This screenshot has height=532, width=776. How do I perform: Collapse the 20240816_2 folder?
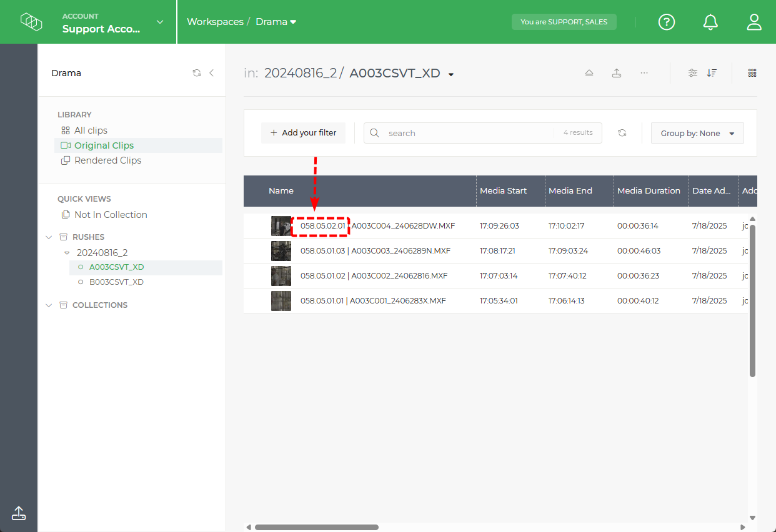point(67,252)
